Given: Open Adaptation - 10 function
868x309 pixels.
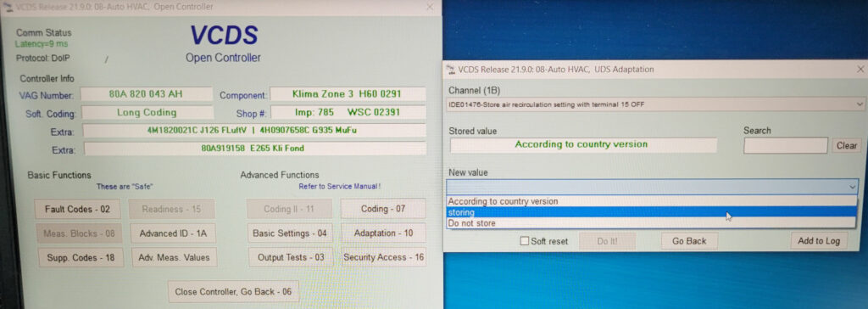Looking at the screenshot, I should (383, 233).
